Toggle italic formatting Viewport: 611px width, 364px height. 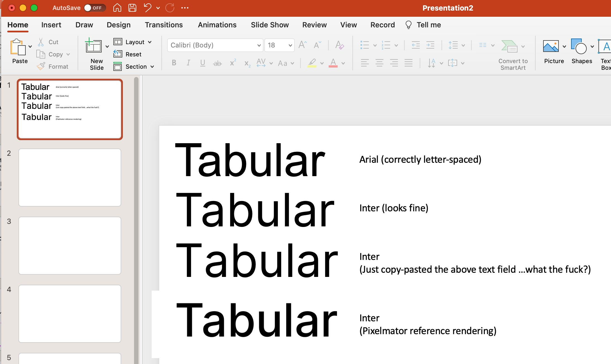[x=188, y=63]
